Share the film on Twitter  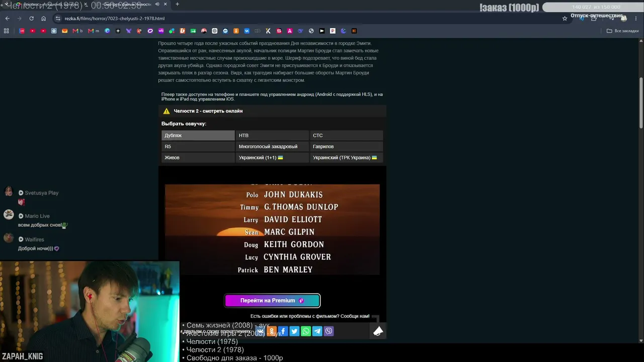pyautogui.click(x=294, y=331)
